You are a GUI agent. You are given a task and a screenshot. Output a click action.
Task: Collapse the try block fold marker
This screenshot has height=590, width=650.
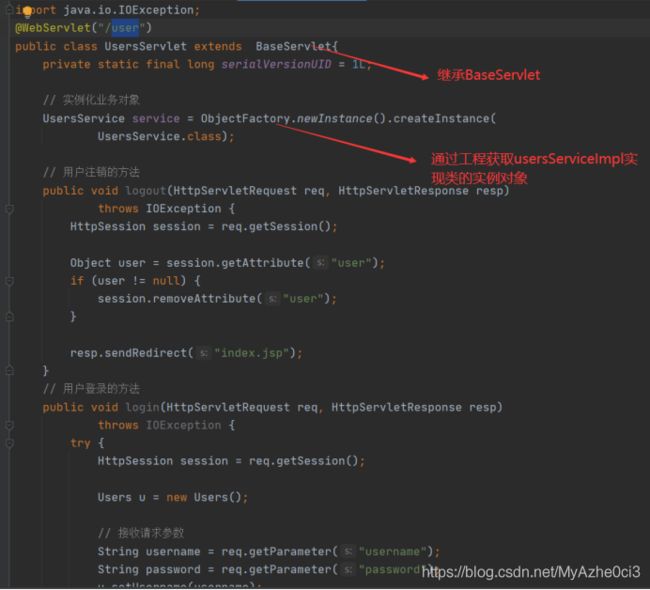pyautogui.click(x=9, y=443)
